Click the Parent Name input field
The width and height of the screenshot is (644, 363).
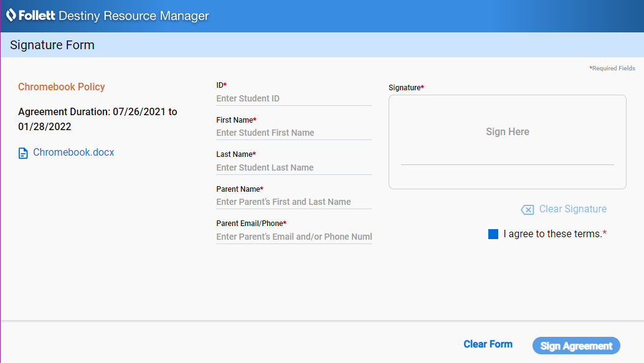(x=293, y=202)
